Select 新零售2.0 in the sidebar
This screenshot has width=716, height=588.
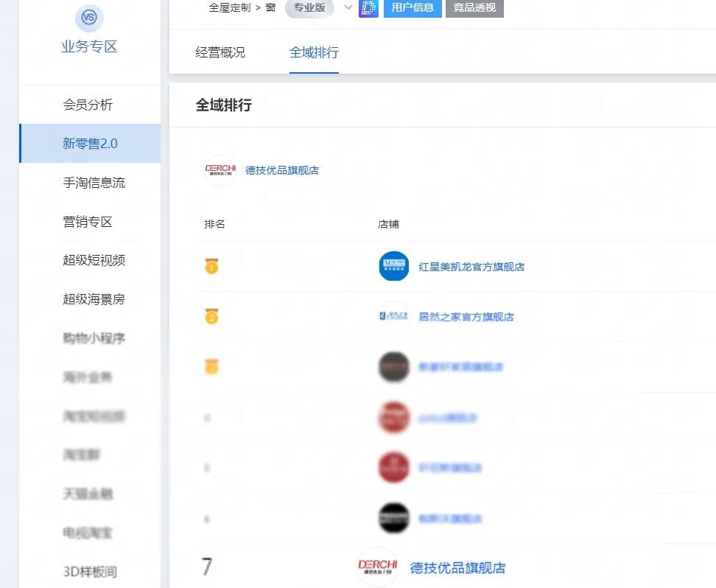click(90, 144)
